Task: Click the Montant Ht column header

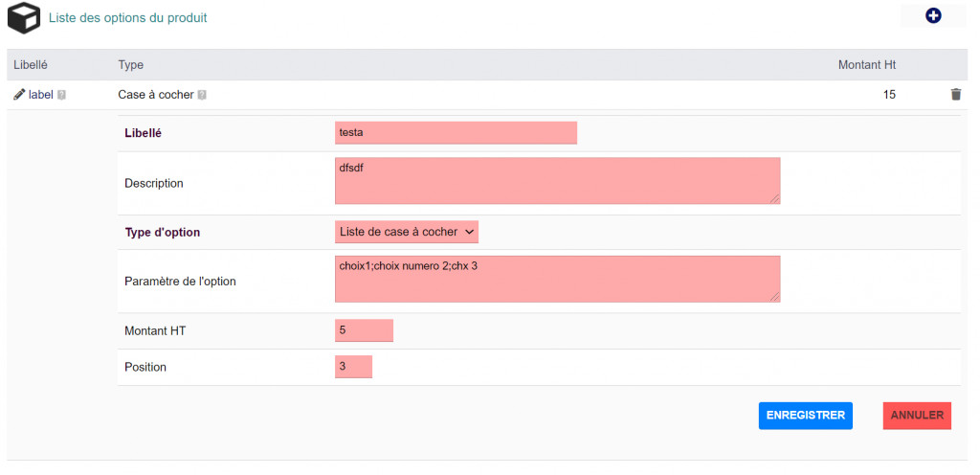Action: point(866,65)
